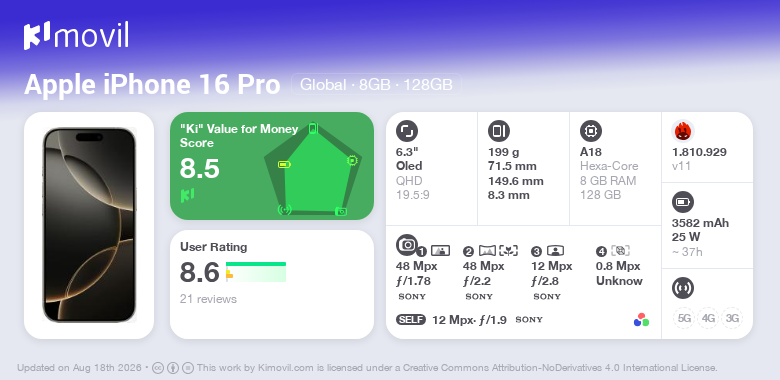The height and width of the screenshot is (380, 780).
Task: Click the colored dots color-options icon
Action: click(x=641, y=320)
